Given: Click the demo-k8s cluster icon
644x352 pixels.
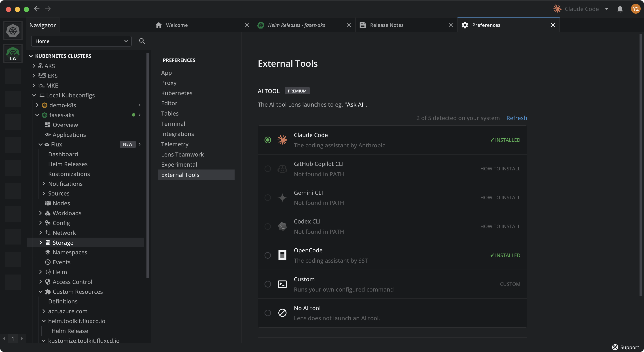Looking at the screenshot, I should point(44,105).
